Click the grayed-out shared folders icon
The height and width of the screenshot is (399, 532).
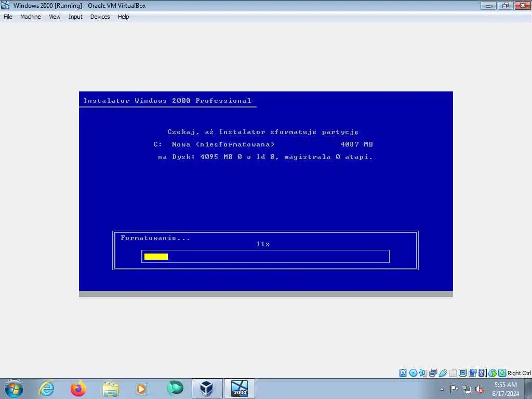[x=453, y=373]
